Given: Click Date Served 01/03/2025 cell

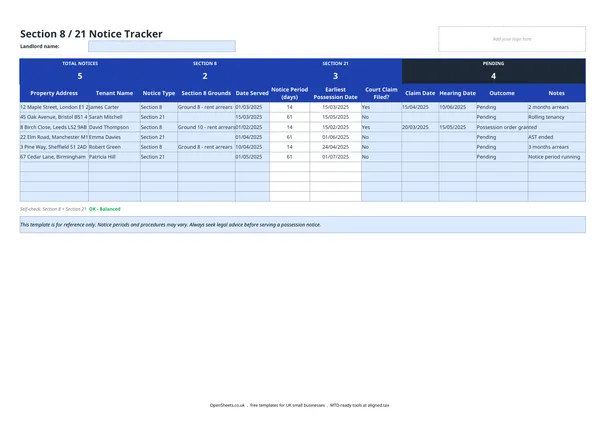Looking at the screenshot, I should pos(252,107).
